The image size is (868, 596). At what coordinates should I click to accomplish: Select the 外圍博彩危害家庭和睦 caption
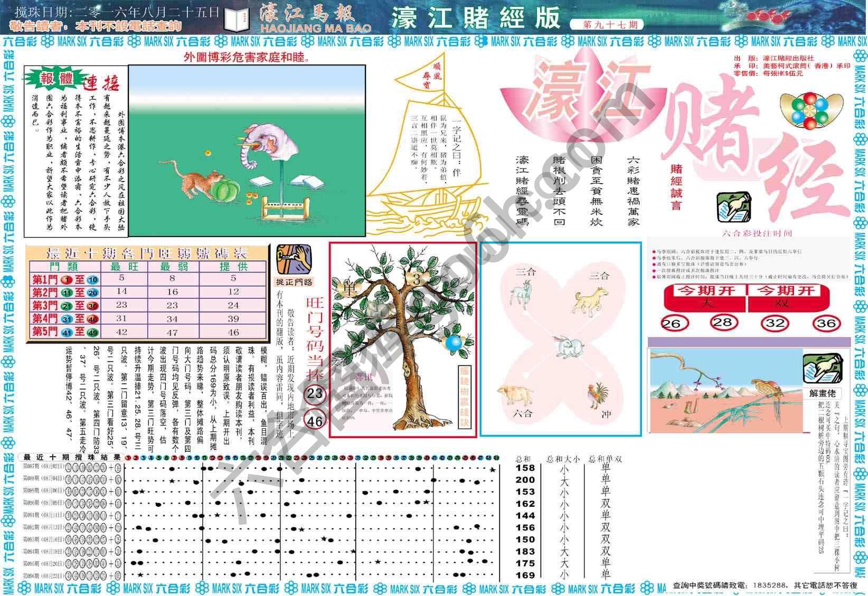tap(247, 56)
